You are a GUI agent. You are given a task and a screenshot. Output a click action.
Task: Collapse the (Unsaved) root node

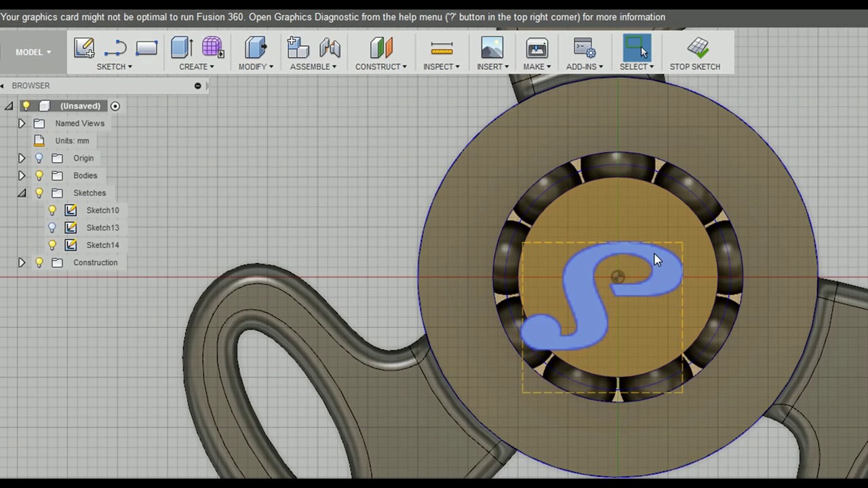[9, 106]
